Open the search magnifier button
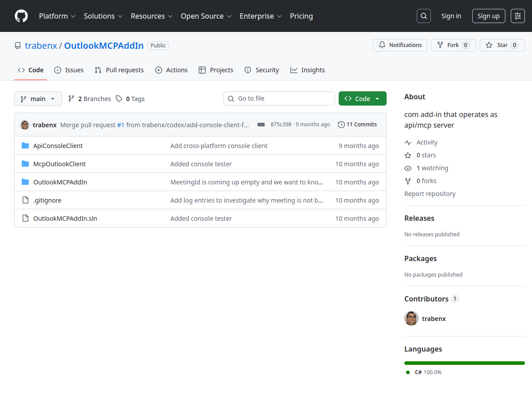 (424, 16)
